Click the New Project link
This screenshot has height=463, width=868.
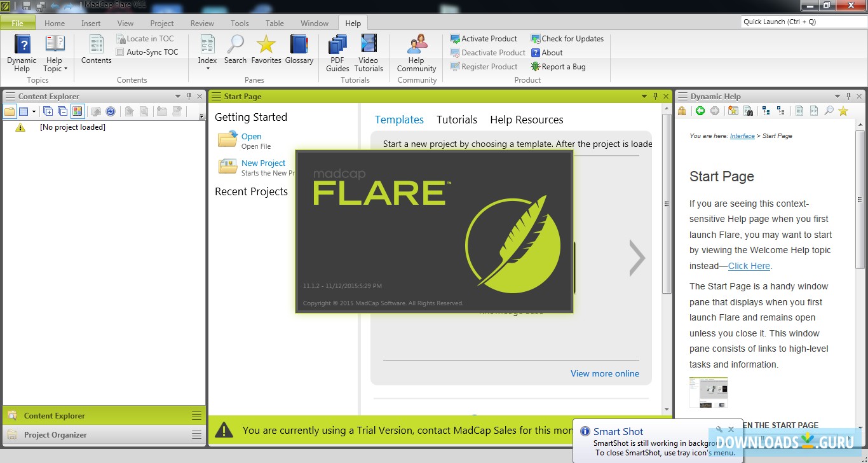[264, 163]
